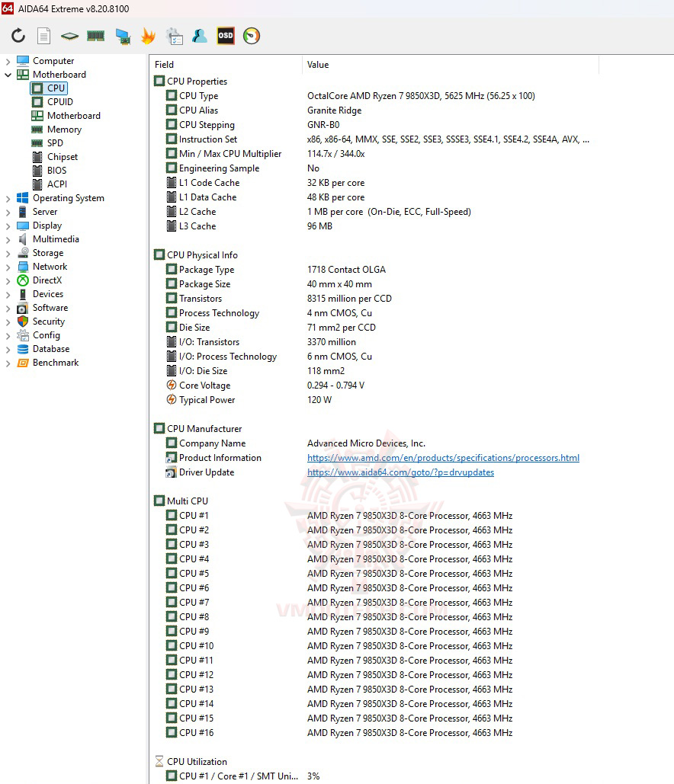This screenshot has width=674, height=784.
Task: Open the BIOS tree item
Action: pos(50,171)
